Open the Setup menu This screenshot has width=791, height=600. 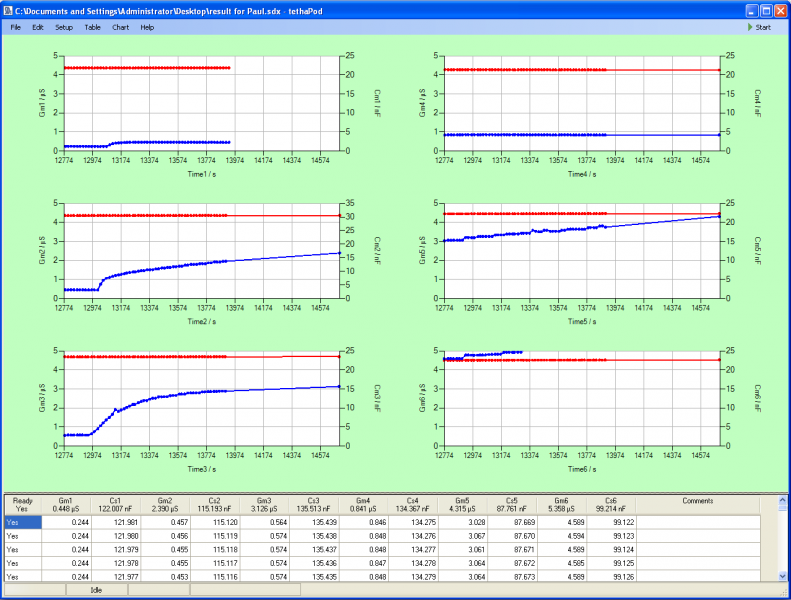[64, 27]
